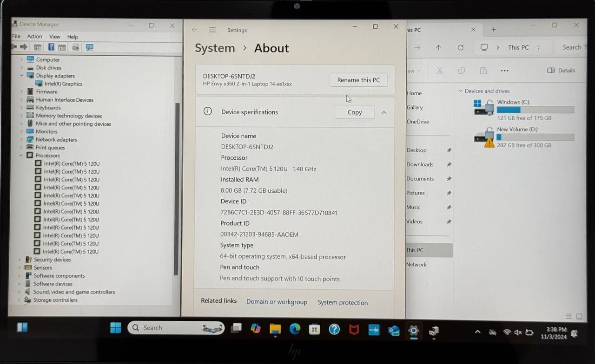
Task: Open the See more (three dots) menu in File Explorer
Action: coord(504,71)
